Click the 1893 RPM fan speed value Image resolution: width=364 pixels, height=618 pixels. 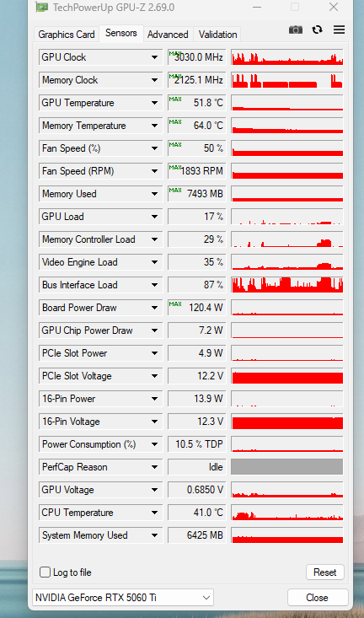tap(197, 171)
